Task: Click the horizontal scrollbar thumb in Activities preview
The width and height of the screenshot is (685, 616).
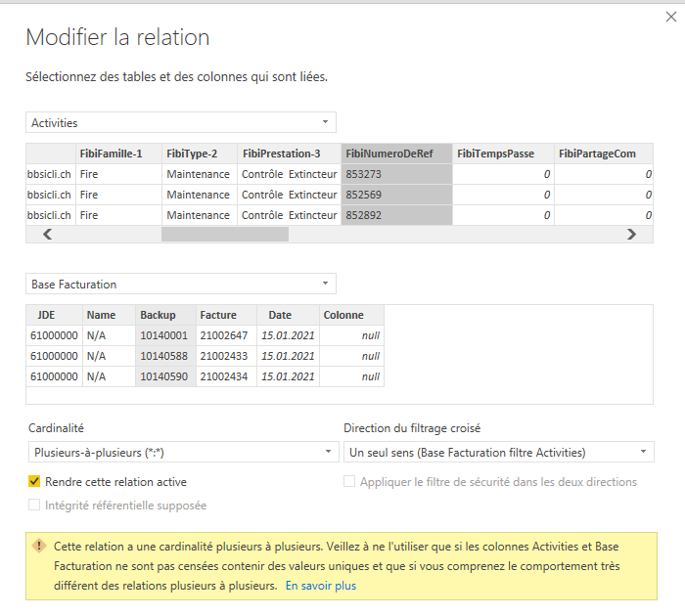Action: [x=225, y=235]
